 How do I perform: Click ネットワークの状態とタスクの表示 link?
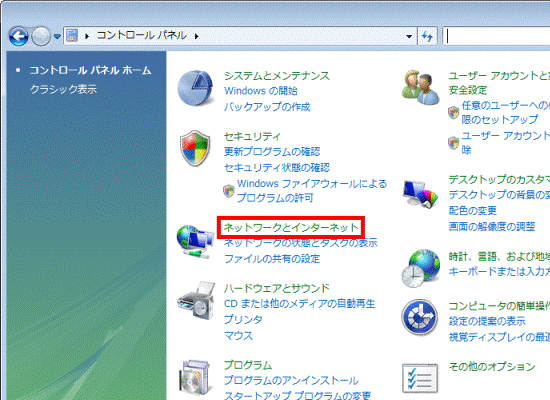pyautogui.click(x=301, y=242)
